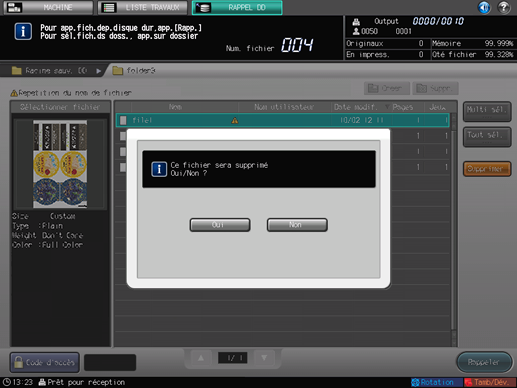Click the speaker sound icon
The height and width of the screenshot is (388, 517).
484,7
